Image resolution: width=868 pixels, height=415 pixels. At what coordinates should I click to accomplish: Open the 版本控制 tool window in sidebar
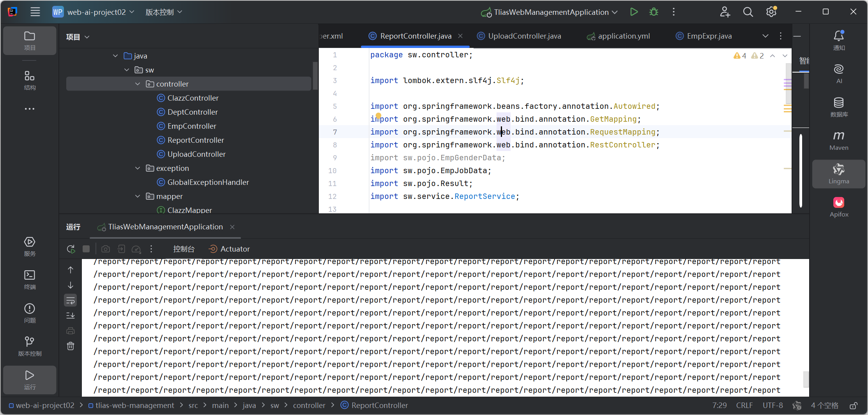click(30, 346)
